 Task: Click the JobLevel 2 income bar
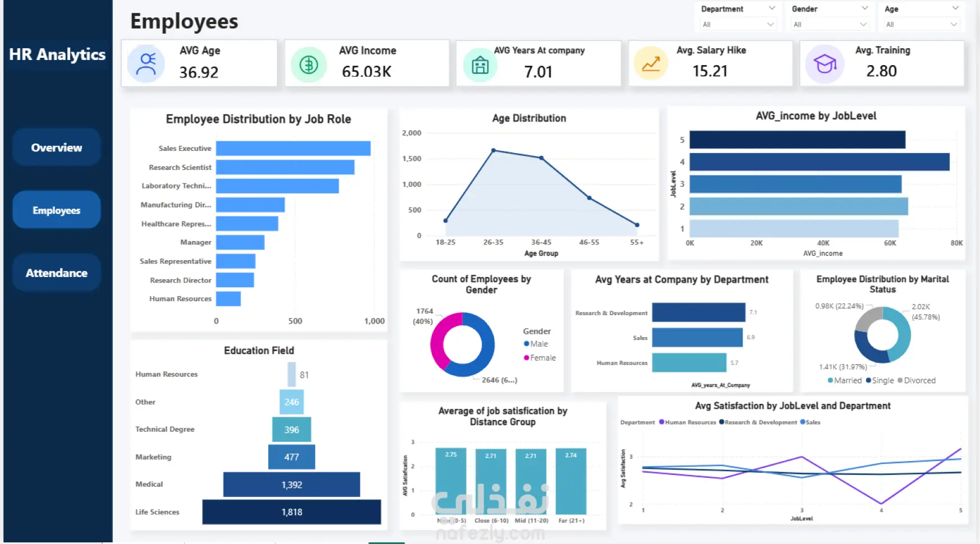point(799,206)
